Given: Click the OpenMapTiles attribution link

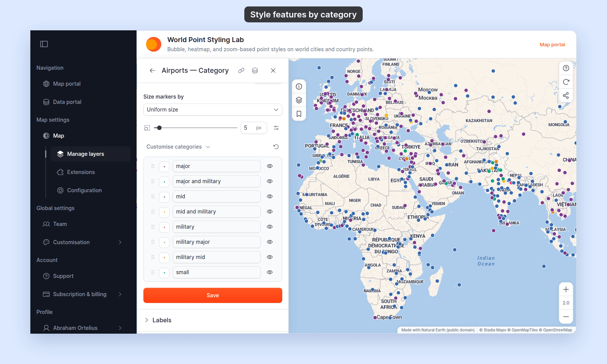Looking at the screenshot, I should [522, 330].
